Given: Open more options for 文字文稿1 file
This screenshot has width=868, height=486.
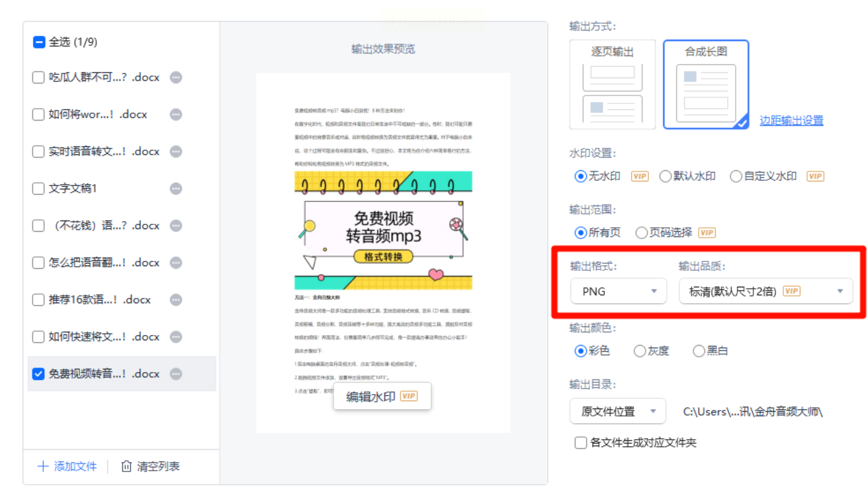Looking at the screenshot, I should (176, 189).
